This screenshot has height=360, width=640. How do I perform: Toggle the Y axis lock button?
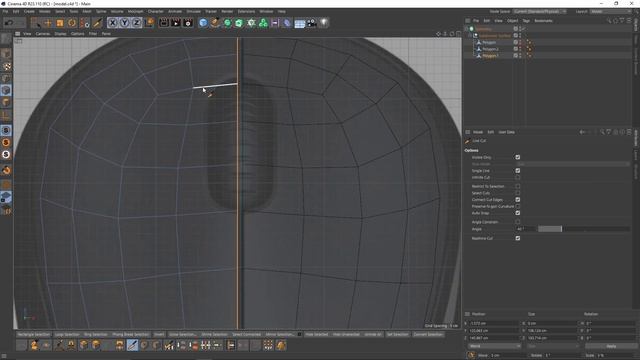tap(124, 23)
